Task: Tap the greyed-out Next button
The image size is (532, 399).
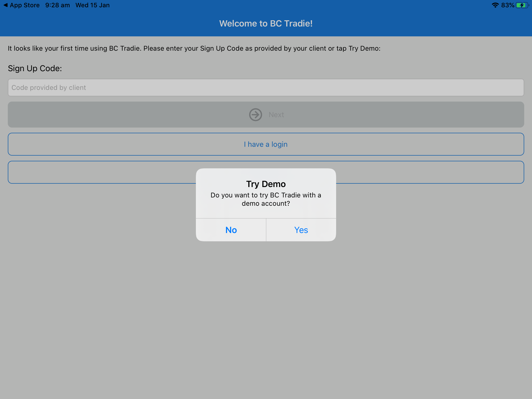Action: point(266,115)
